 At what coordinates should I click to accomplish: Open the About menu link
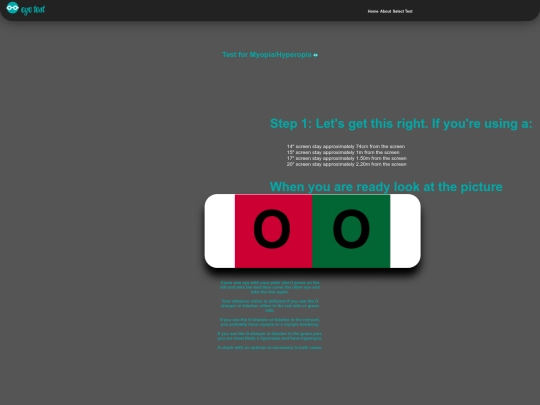point(385,11)
